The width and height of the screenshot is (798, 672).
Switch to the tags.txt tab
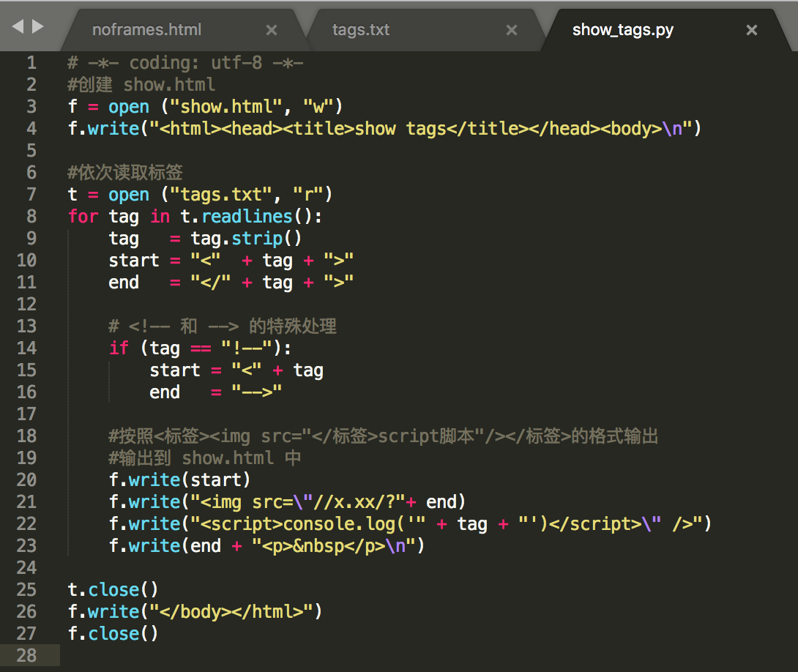pos(361,29)
